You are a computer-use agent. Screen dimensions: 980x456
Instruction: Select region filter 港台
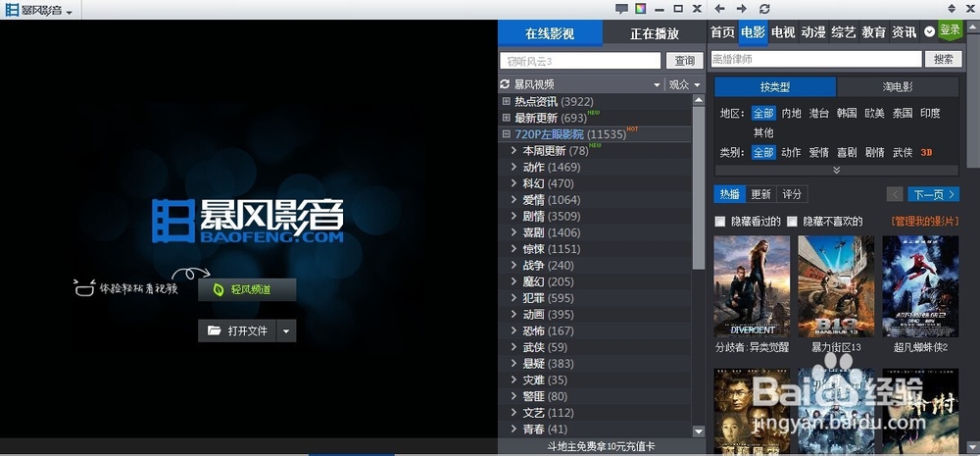pos(818,113)
